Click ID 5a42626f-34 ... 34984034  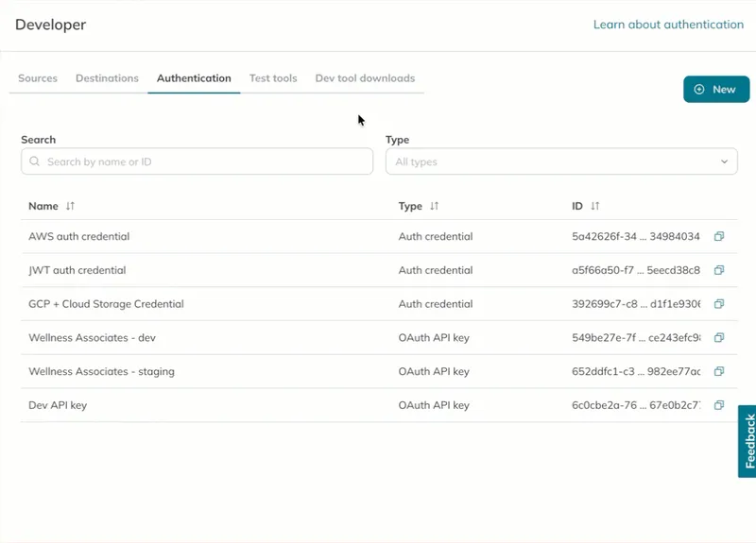[x=635, y=236]
